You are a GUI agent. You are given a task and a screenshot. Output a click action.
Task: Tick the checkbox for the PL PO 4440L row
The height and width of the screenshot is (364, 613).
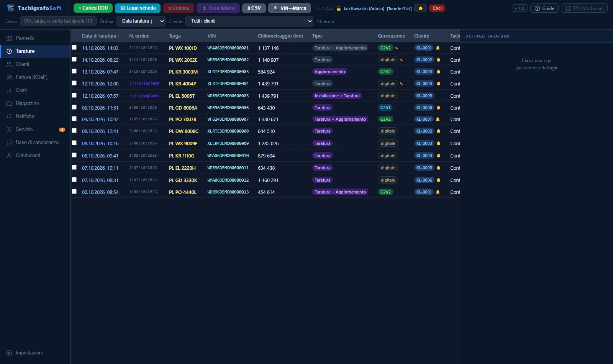click(x=74, y=192)
